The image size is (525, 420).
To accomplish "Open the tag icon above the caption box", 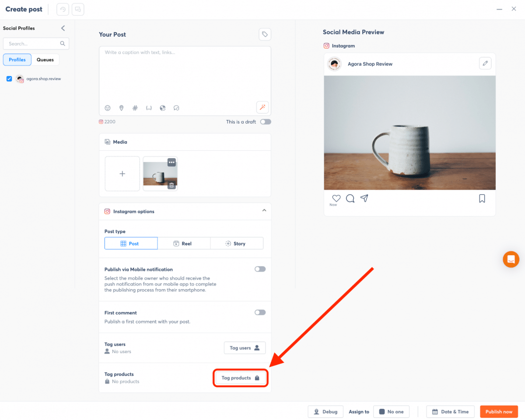I will coord(265,34).
